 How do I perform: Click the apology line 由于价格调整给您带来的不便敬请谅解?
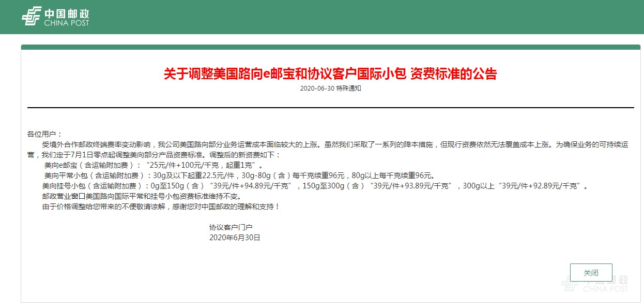click(x=161, y=207)
